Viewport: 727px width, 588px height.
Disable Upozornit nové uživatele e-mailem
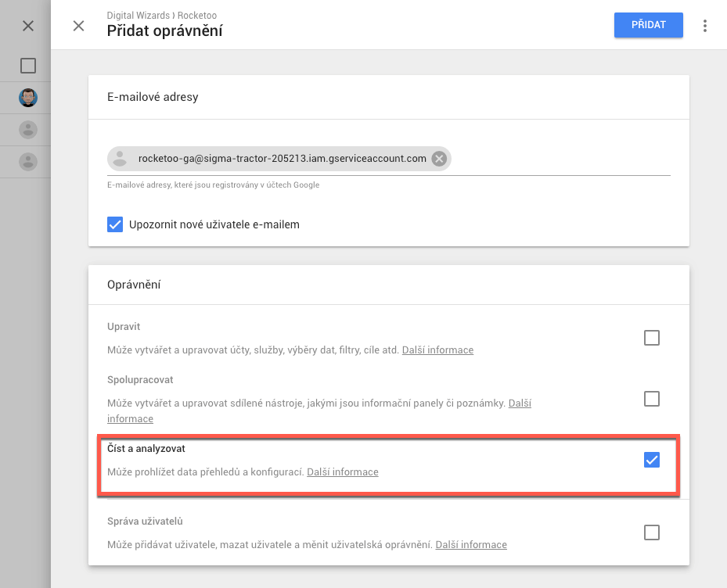[115, 224]
